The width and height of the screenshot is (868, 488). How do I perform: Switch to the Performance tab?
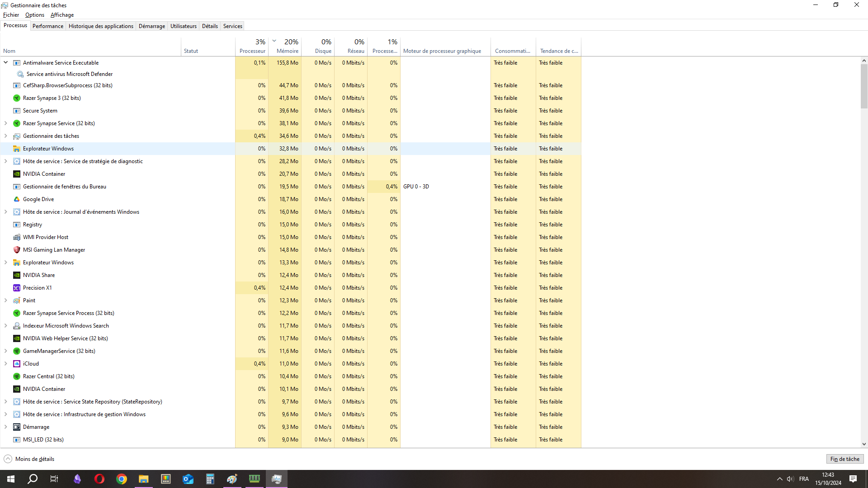click(x=48, y=26)
